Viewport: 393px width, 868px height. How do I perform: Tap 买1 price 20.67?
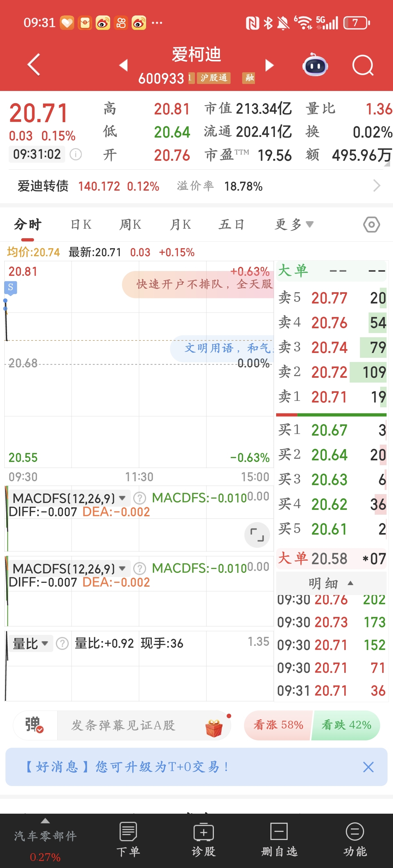(329, 430)
